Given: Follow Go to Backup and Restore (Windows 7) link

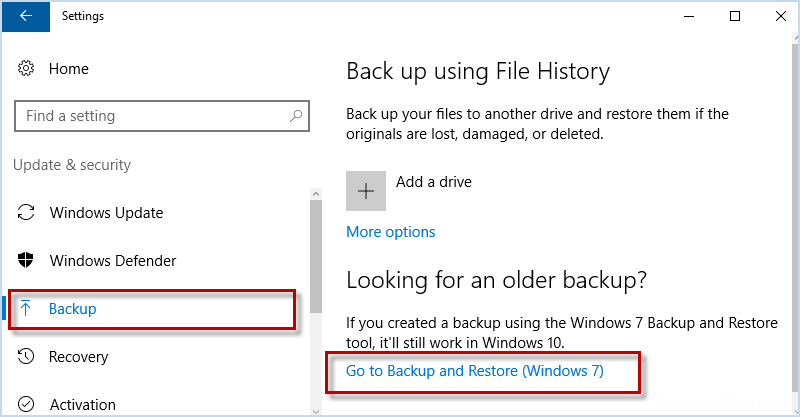Looking at the screenshot, I should pyautogui.click(x=476, y=370).
